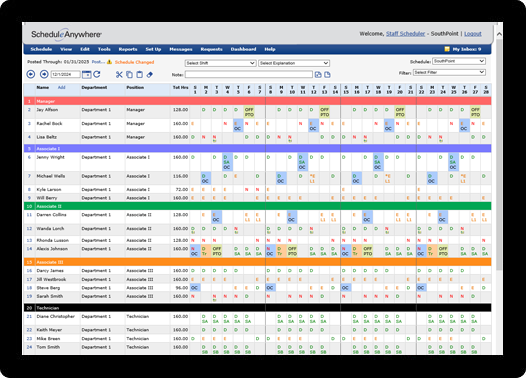Click the Staff Scheduler user link
The width and height of the screenshot is (526, 378).
(x=405, y=34)
